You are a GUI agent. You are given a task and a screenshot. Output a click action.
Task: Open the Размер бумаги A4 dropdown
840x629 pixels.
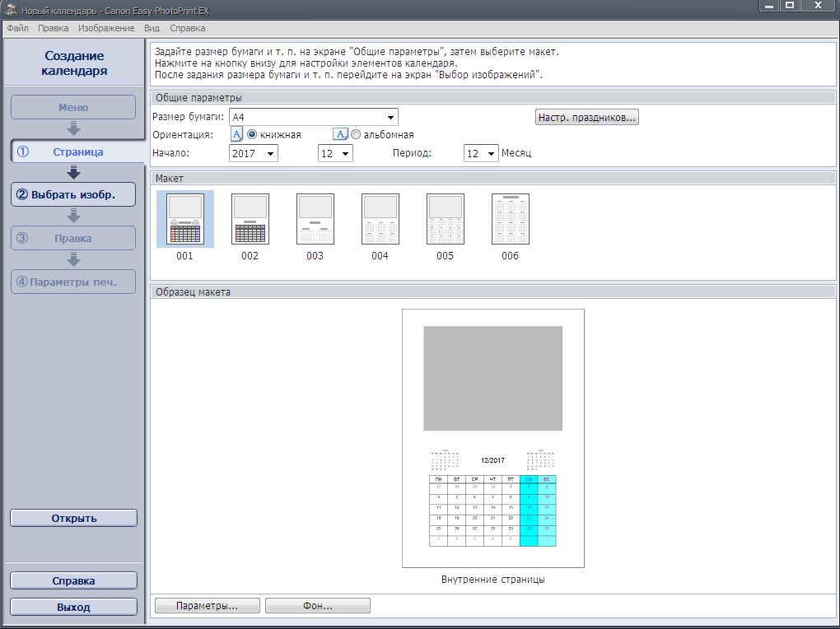click(314, 117)
